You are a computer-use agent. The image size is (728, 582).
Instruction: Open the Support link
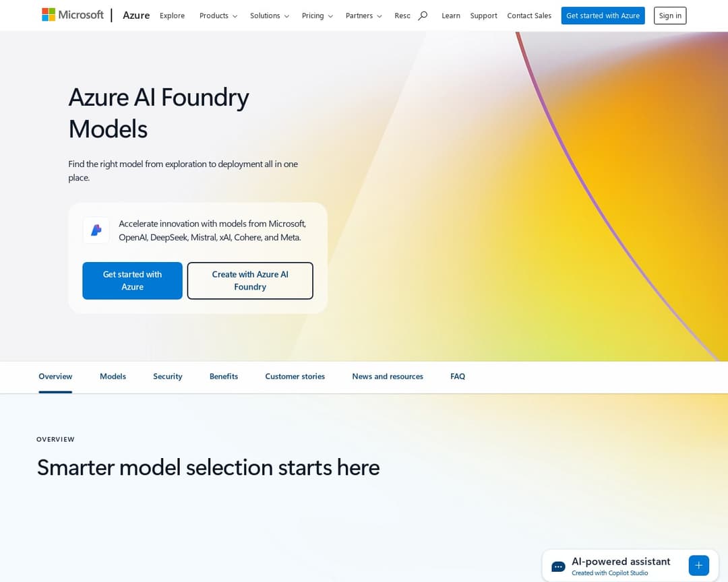483,15
